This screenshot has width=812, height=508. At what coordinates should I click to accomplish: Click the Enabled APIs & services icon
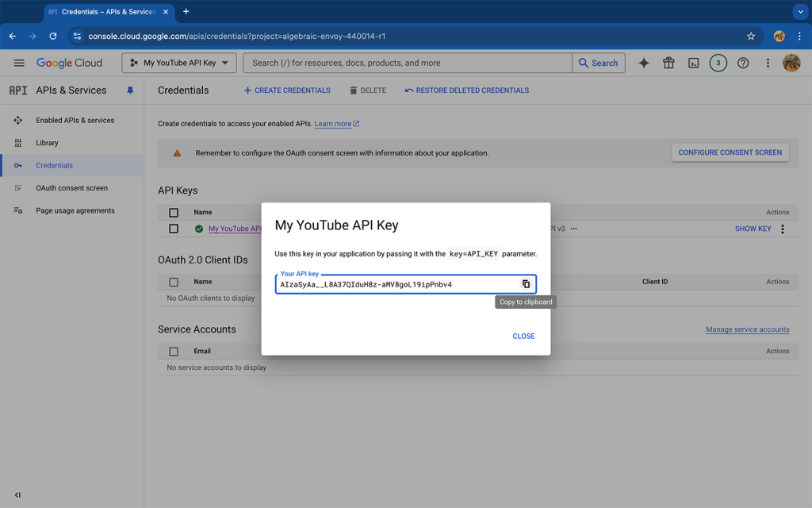[x=18, y=121]
